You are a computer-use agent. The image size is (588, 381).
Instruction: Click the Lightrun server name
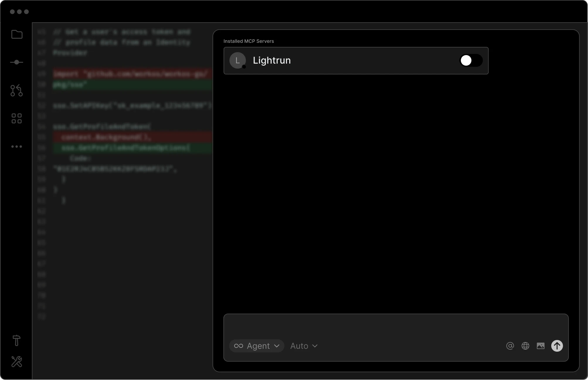pyautogui.click(x=272, y=60)
